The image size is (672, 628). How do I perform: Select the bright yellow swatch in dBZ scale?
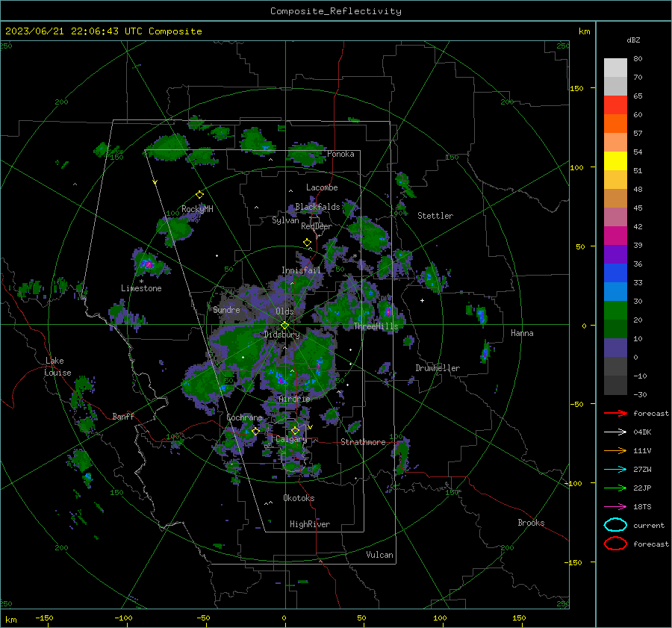tap(615, 161)
